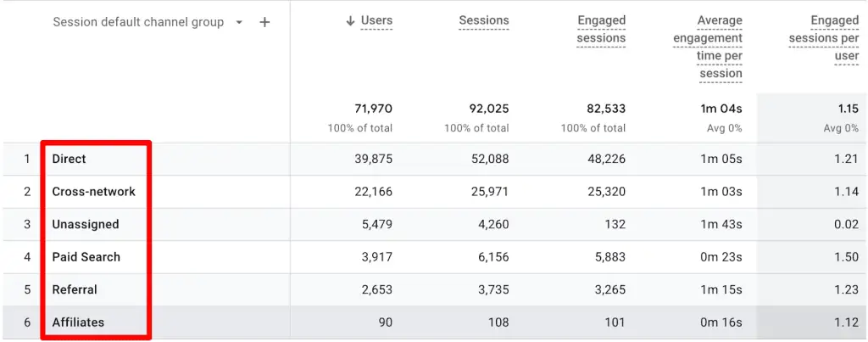
Task: Click Average engagement time per session header
Action: (x=708, y=47)
